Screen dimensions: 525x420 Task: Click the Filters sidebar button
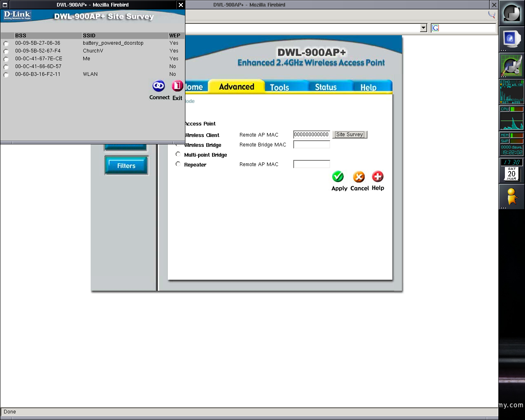pos(126,166)
